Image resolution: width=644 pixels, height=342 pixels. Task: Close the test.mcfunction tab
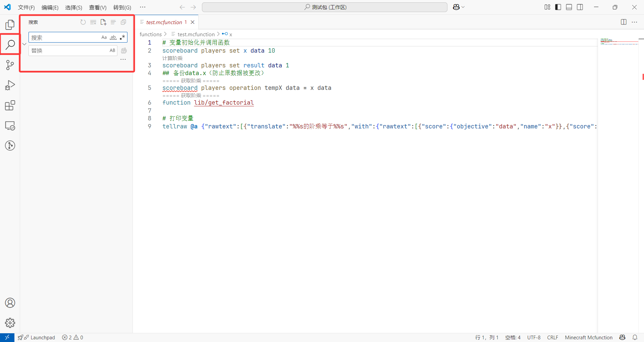click(193, 22)
